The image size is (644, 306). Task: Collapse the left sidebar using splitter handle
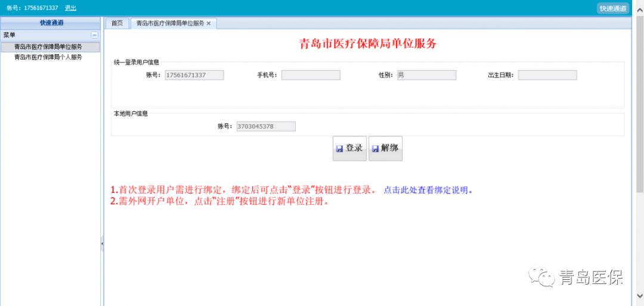point(102,243)
